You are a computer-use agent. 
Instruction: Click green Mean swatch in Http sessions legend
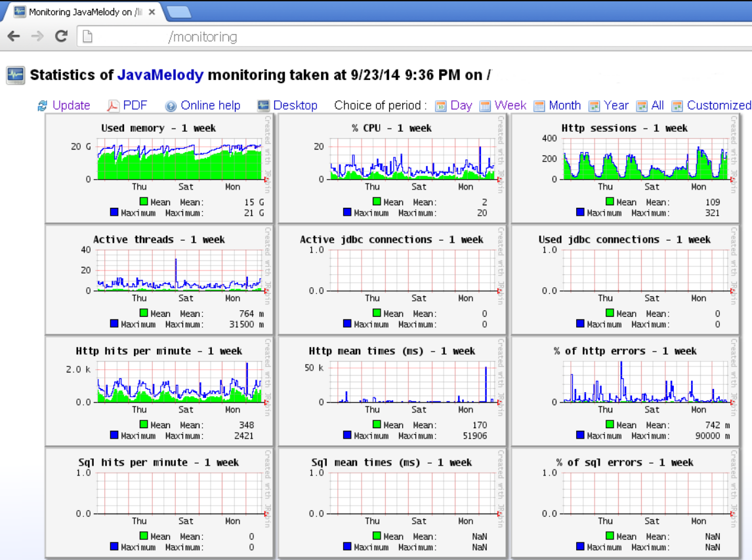click(610, 201)
